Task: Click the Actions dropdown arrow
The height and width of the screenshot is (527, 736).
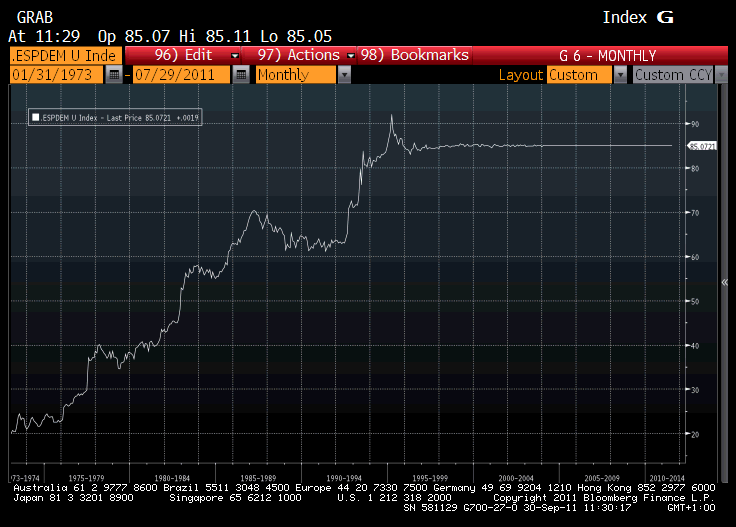Action: click(x=350, y=55)
